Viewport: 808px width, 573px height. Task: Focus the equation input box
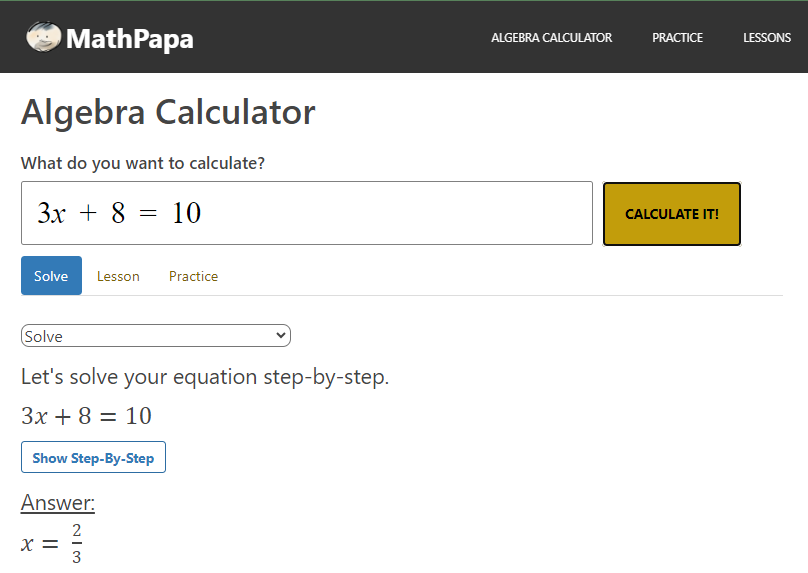pos(306,213)
